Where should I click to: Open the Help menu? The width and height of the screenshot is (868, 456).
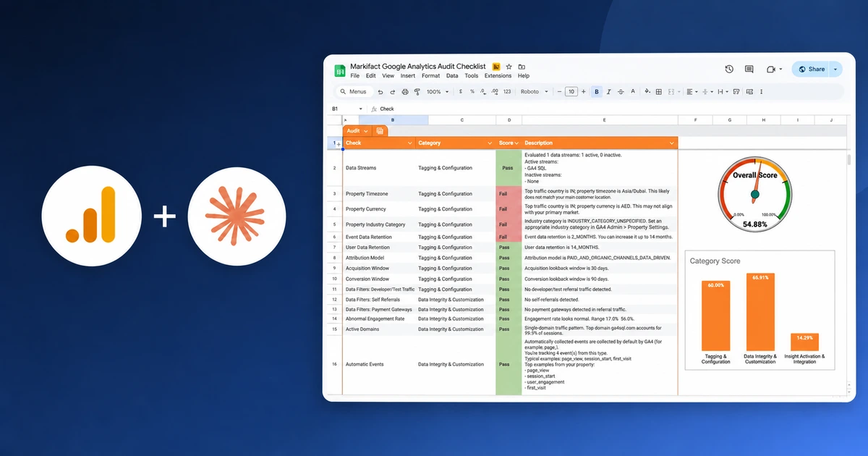pyautogui.click(x=524, y=75)
